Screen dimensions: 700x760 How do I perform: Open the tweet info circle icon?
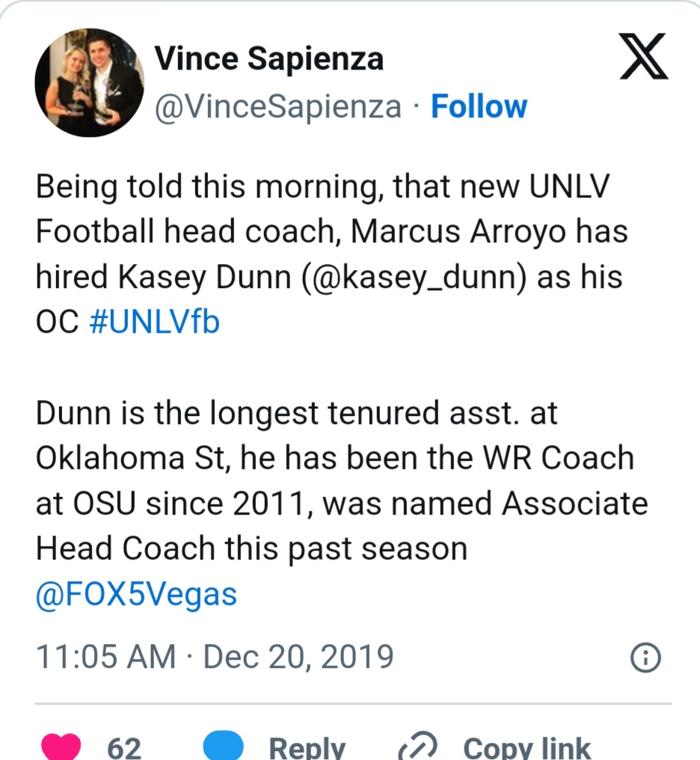(646, 658)
